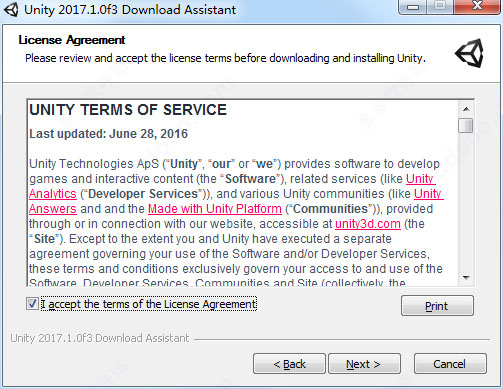Viewport: 503px width, 389px height.
Task: Click the license text scrollbar thumb
Action: 465,125
